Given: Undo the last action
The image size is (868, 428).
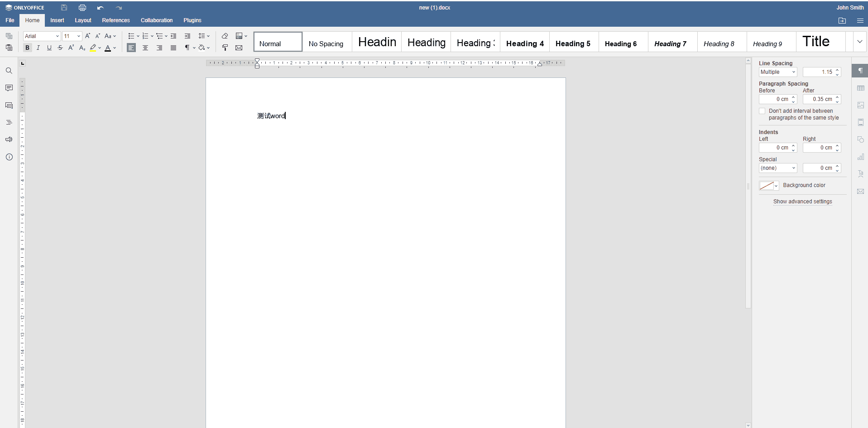Looking at the screenshot, I should pyautogui.click(x=100, y=8).
